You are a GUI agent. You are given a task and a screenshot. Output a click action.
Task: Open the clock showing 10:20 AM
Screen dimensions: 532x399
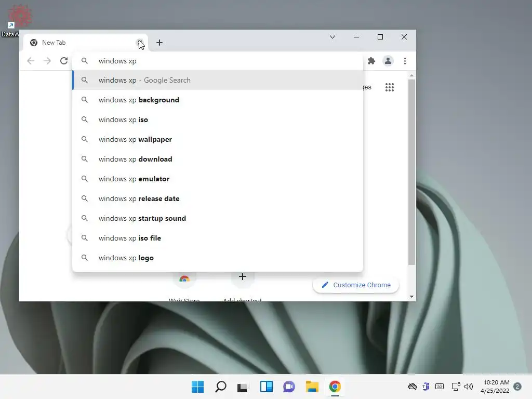pyautogui.click(x=495, y=387)
